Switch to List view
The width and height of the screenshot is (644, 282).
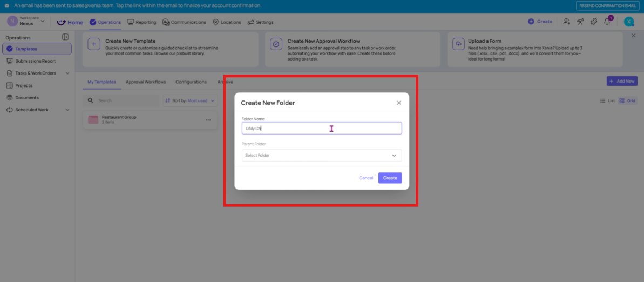(608, 101)
